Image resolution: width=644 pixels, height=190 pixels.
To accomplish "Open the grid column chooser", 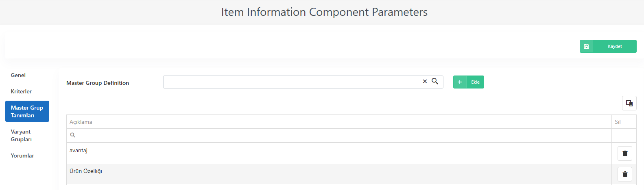I will point(629,103).
